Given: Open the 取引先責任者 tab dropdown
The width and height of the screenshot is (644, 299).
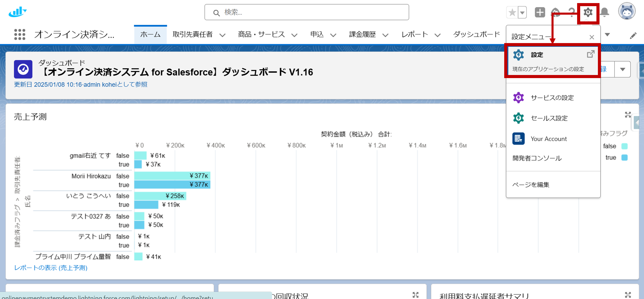Looking at the screenshot, I should (x=222, y=35).
